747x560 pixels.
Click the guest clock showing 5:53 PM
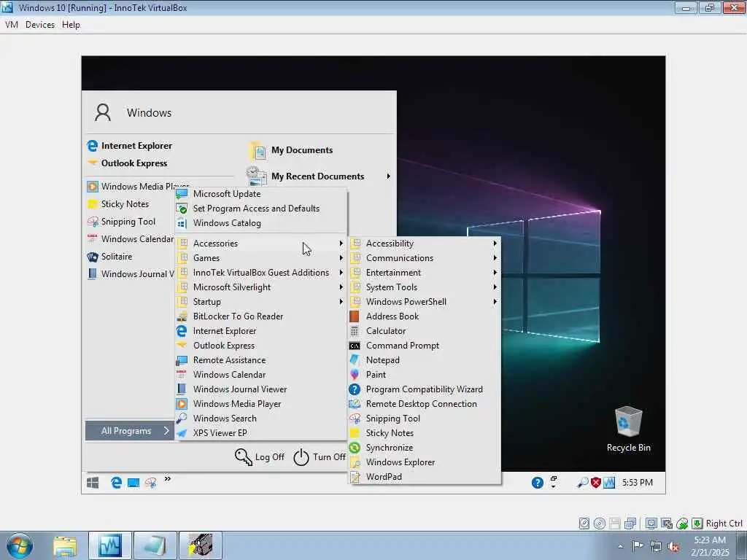(638, 483)
